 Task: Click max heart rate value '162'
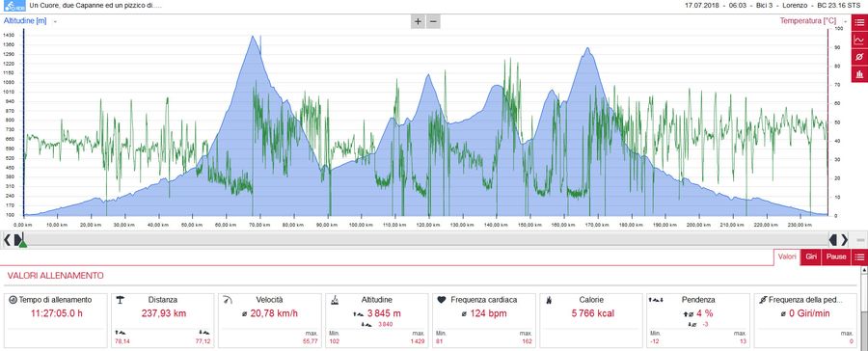529,341
